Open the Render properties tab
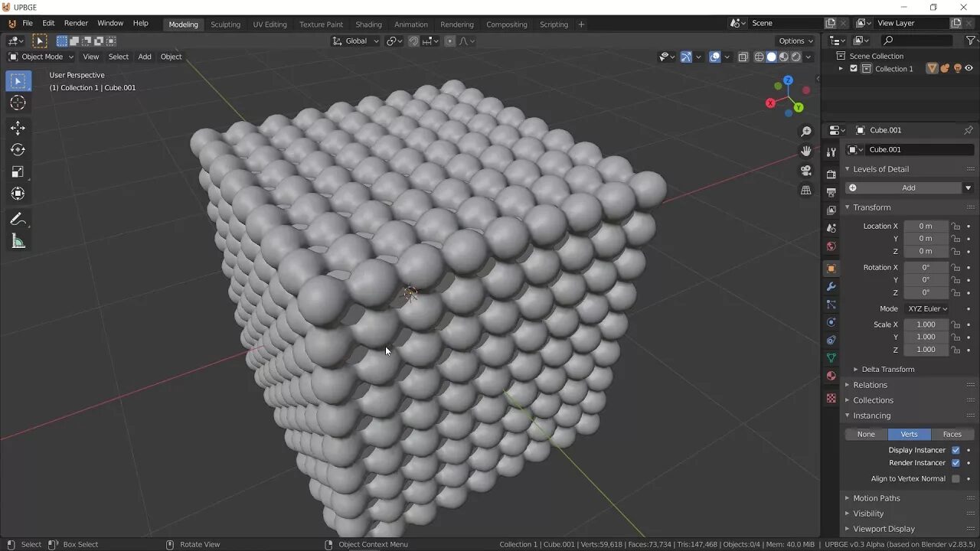This screenshot has height=551, width=980. (x=831, y=174)
